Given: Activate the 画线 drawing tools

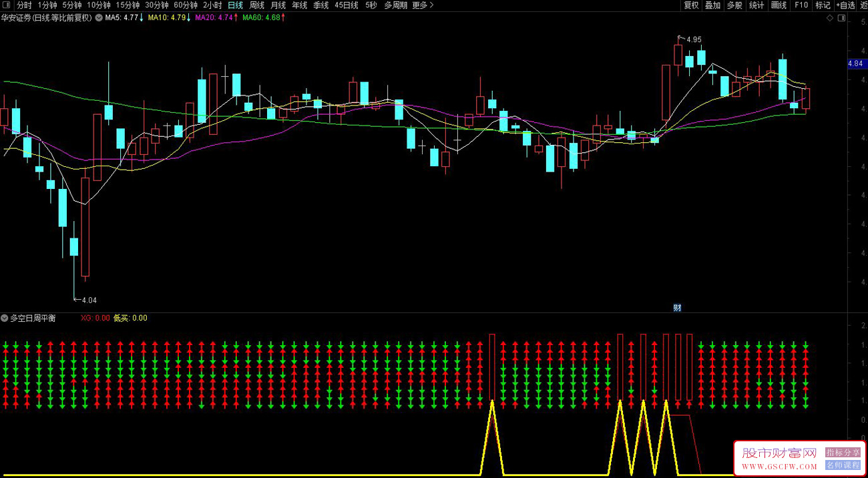Looking at the screenshot, I should click(x=779, y=5).
